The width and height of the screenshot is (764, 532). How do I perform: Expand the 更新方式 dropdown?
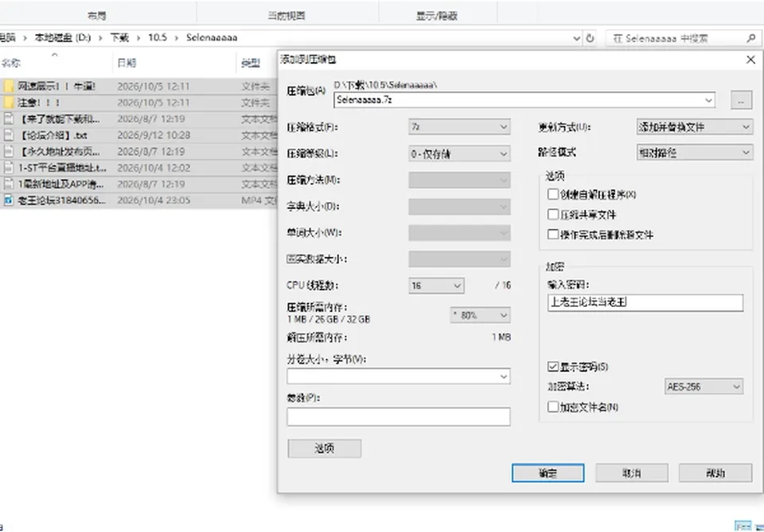694,127
